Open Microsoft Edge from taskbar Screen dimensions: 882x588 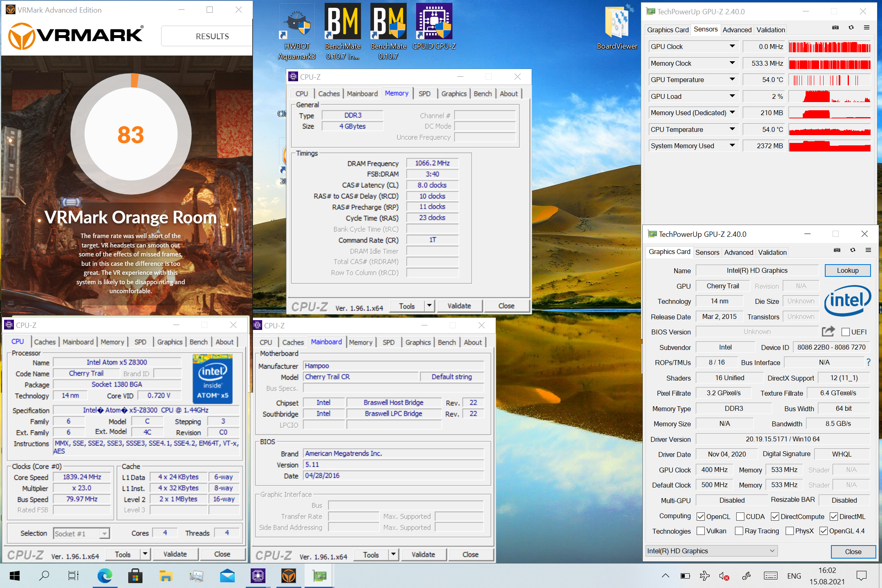(105, 576)
